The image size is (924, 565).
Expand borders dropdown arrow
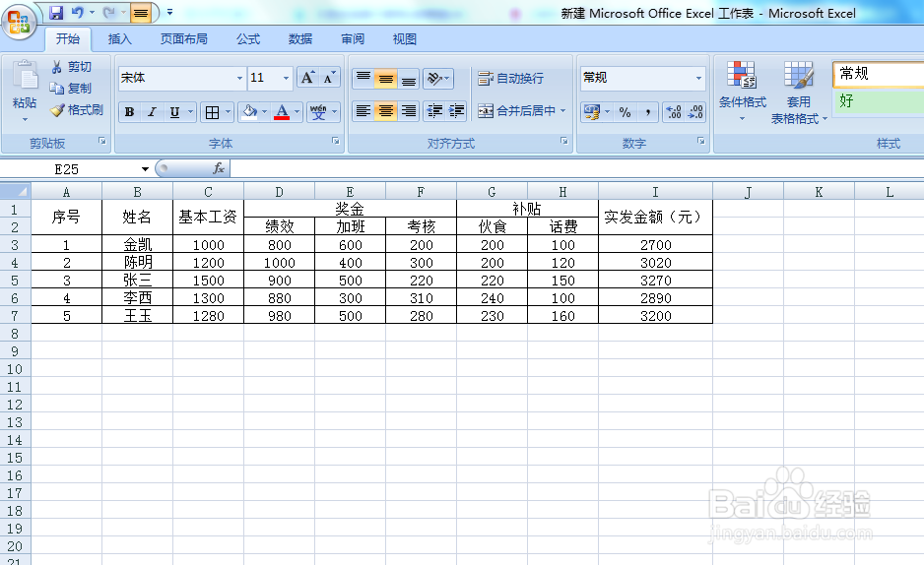[x=229, y=112]
